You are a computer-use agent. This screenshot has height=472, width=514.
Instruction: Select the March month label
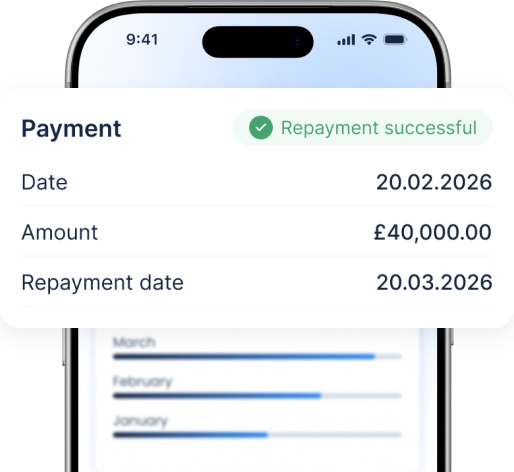(x=134, y=342)
